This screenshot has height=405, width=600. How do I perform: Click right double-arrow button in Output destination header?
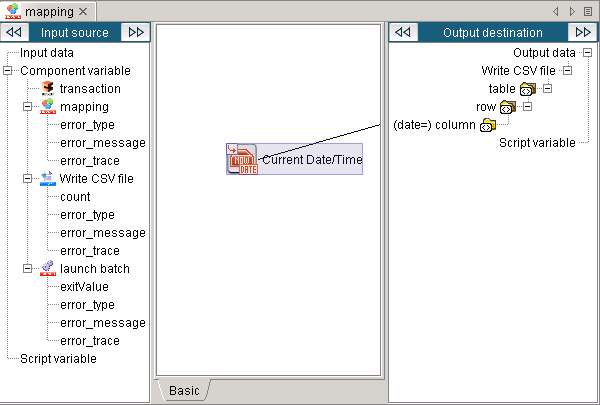coord(582,32)
